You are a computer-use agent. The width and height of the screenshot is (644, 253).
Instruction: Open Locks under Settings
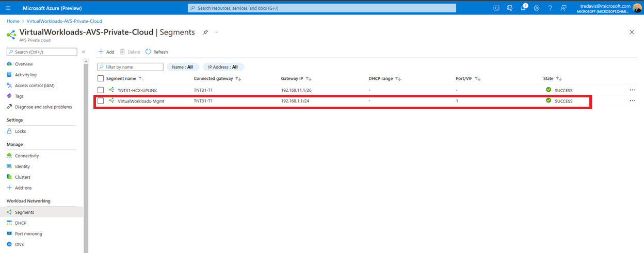[20, 131]
